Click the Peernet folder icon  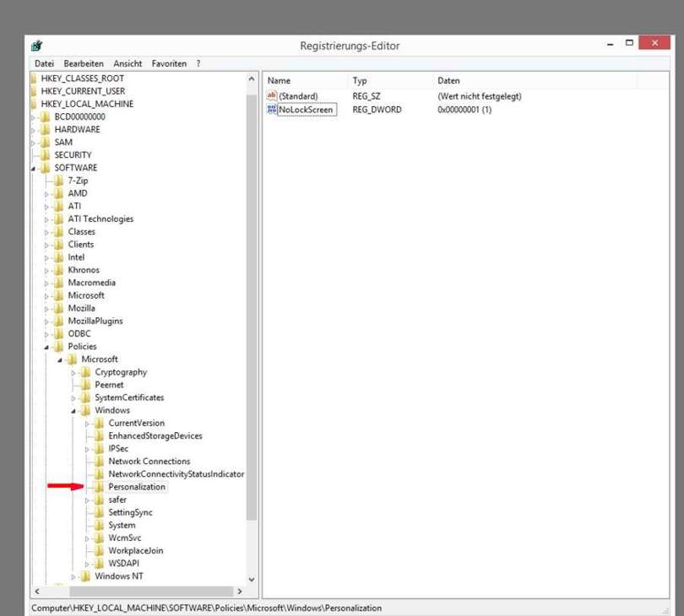(x=86, y=385)
